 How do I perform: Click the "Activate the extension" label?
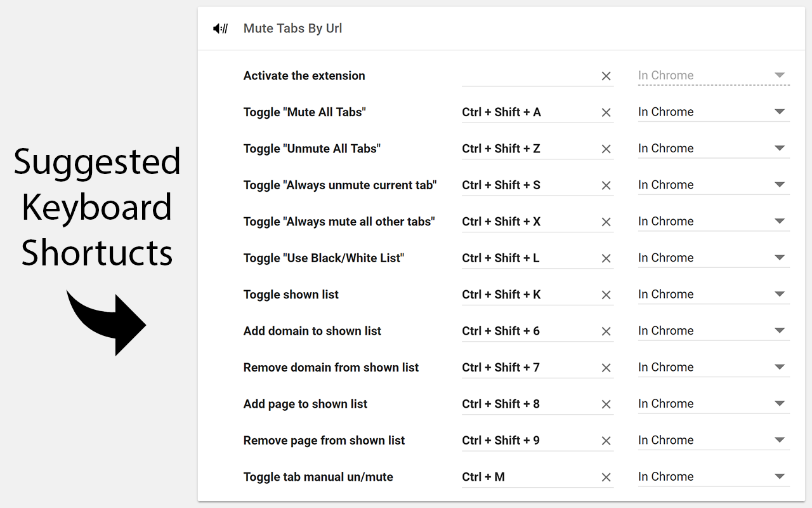tap(304, 76)
